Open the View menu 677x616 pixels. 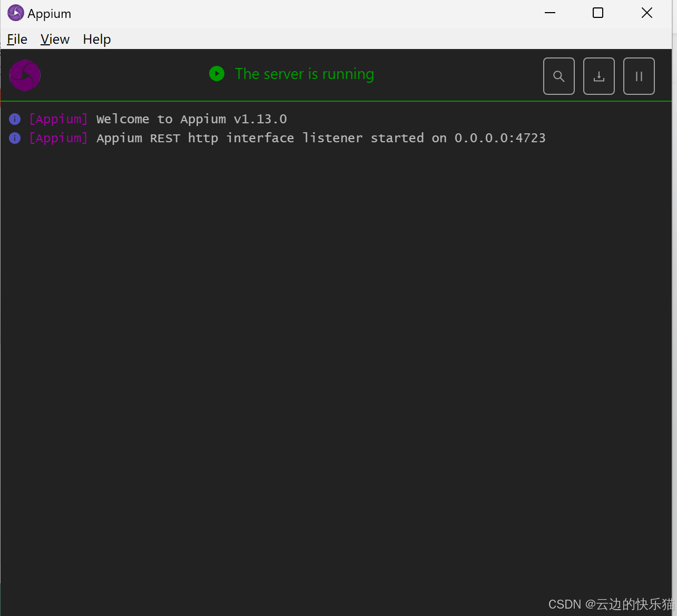[55, 40]
